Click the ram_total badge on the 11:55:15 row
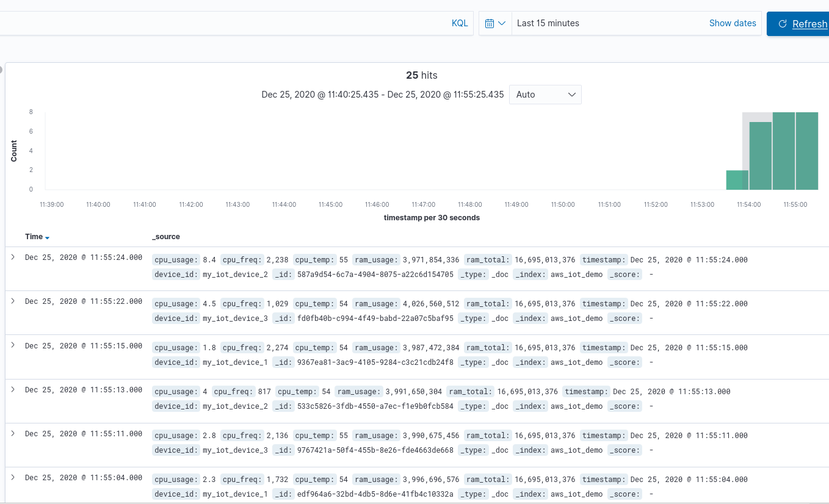 488,347
